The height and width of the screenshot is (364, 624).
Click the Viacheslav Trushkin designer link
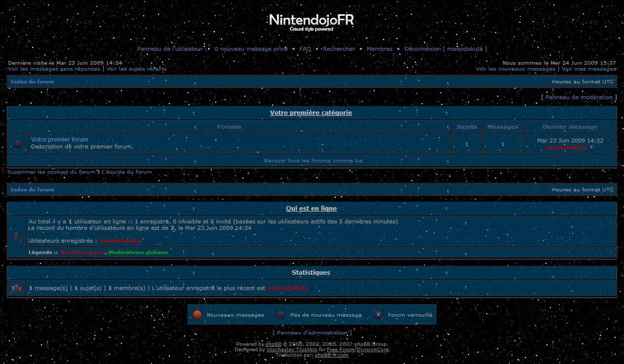[x=292, y=350]
